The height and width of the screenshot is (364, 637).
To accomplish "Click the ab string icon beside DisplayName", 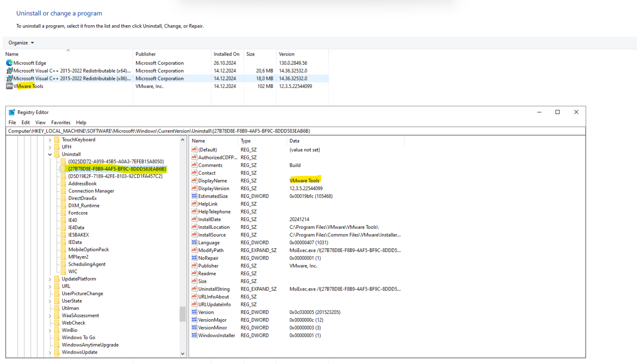I will click(194, 181).
